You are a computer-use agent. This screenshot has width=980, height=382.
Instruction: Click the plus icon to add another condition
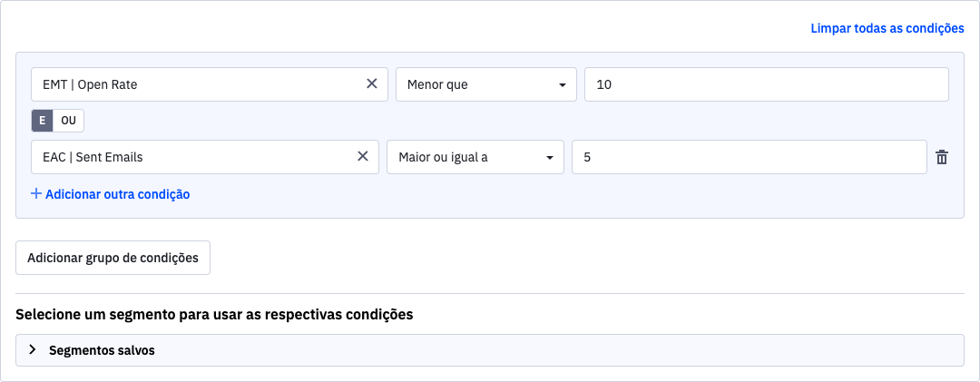coord(35,194)
